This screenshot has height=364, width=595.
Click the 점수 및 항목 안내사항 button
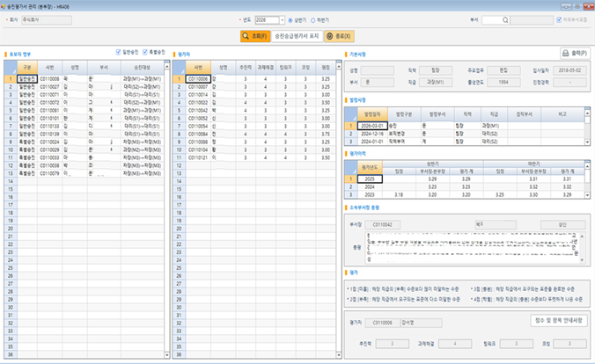tap(559, 320)
